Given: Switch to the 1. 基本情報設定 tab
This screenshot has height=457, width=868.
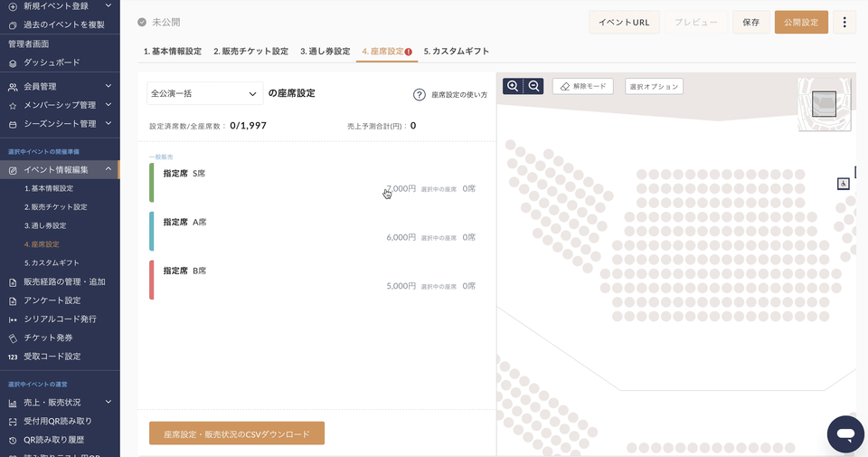Looking at the screenshot, I should pyautogui.click(x=173, y=52).
